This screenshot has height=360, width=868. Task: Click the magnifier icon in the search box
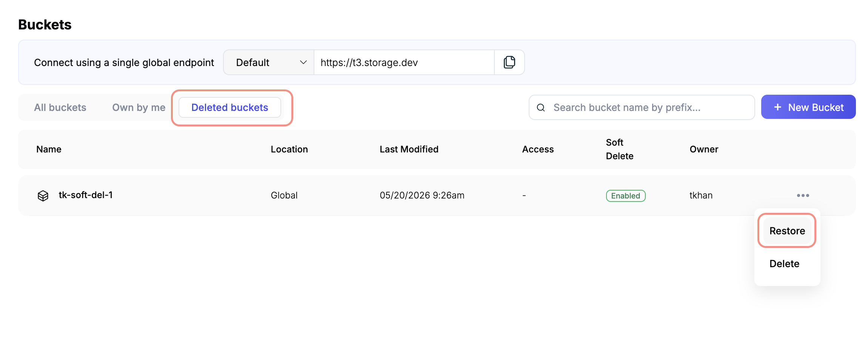[541, 108]
